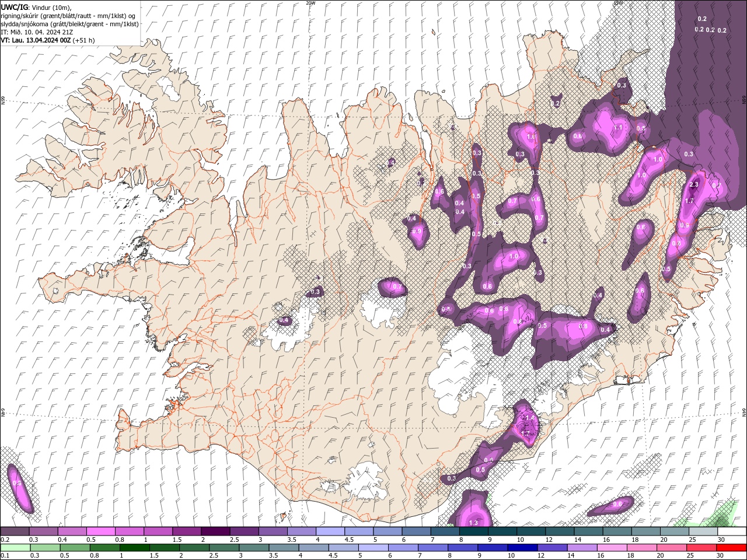Pick the bright red 30 swatch in lower legend
The image size is (747, 560).
pyautogui.click(x=731, y=548)
